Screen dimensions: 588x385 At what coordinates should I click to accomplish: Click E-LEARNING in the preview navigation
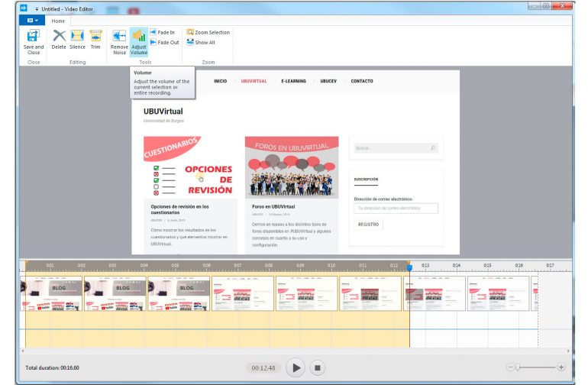[294, 81]
